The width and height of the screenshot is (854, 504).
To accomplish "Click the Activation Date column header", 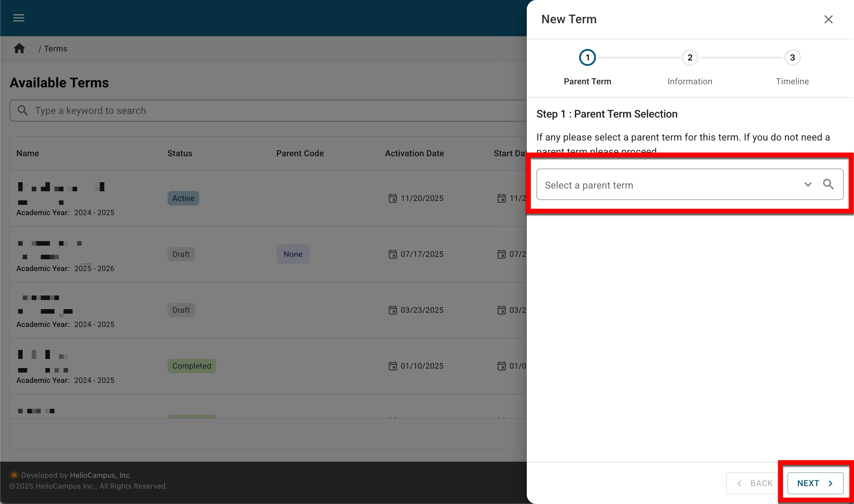I will click(x=414, y=153).
